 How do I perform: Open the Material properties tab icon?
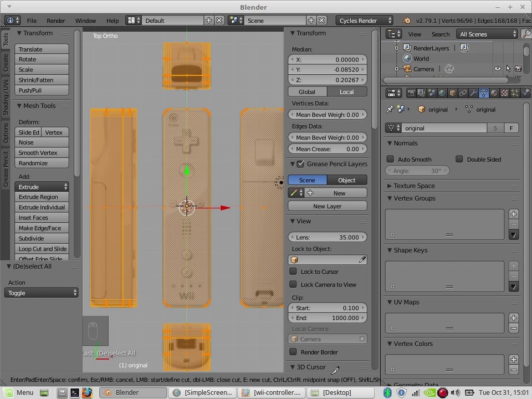coord(494,93)
